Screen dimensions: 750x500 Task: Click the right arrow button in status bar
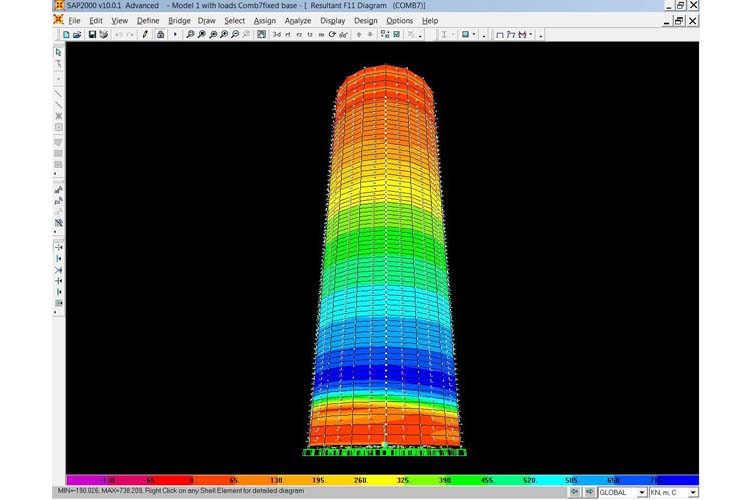pos(589,492)
